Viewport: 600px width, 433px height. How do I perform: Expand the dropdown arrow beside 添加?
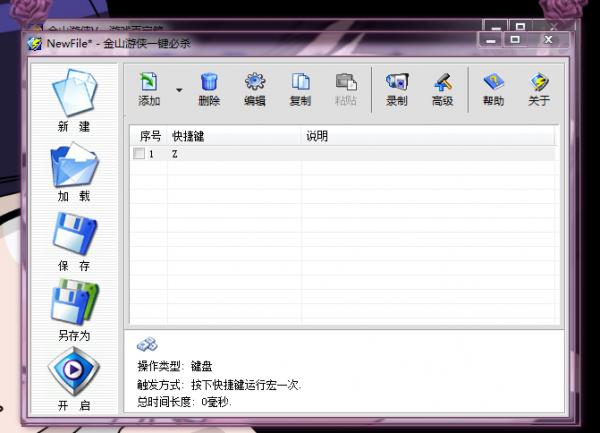click(x=179, y=90)
